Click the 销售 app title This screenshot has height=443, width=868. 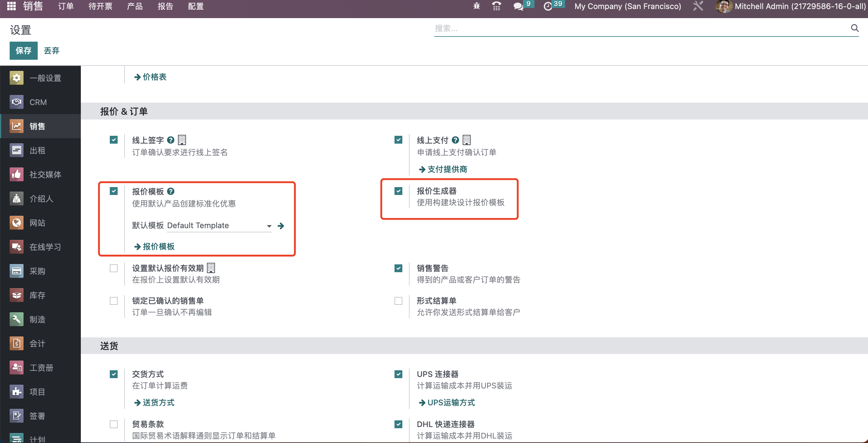(33, 6)
